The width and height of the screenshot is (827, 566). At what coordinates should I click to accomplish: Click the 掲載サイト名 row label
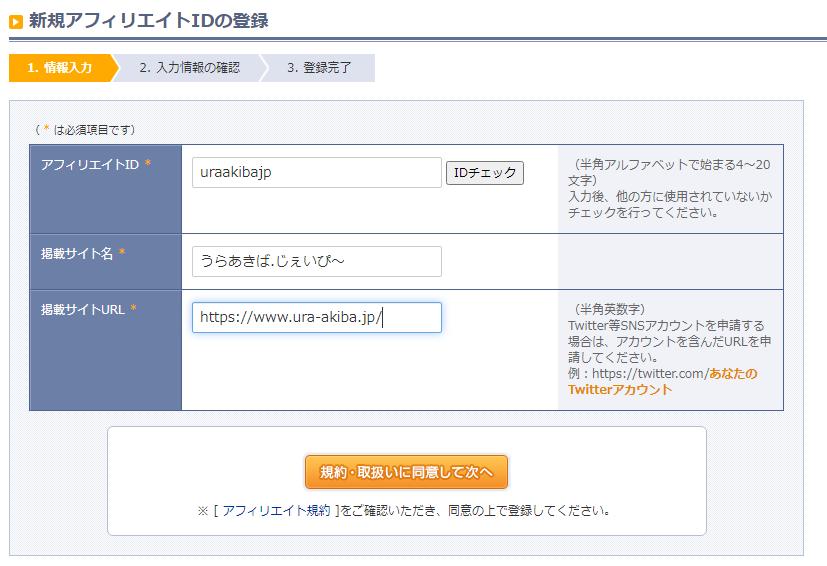(x=77, y=254)
